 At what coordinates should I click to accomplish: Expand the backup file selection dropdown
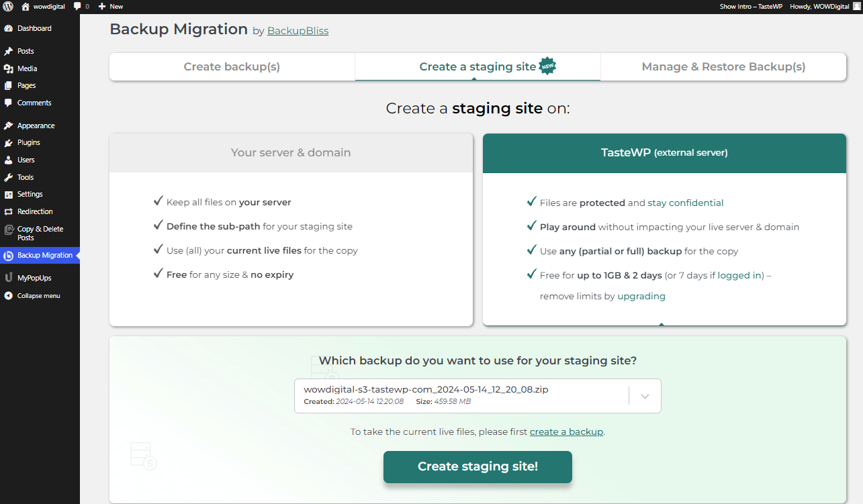644,396
